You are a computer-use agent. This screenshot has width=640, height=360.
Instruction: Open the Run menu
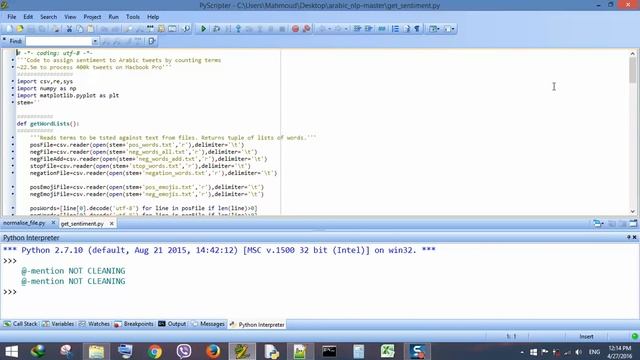click(113, 17)
